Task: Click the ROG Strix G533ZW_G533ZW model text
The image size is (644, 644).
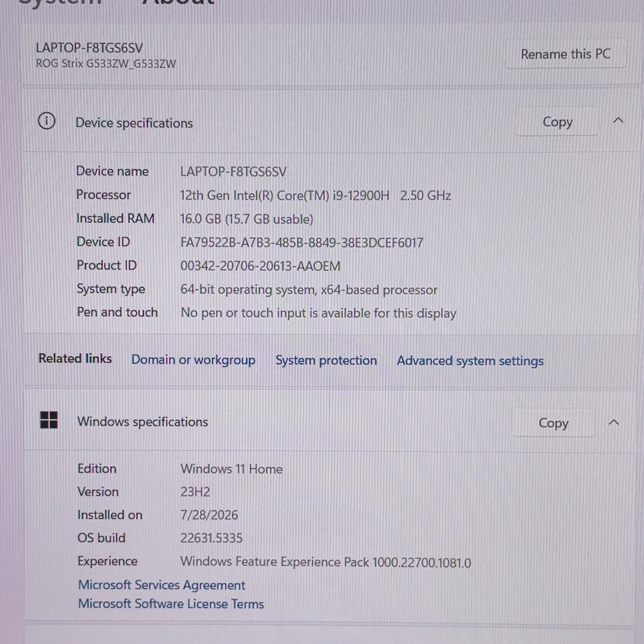Action: click(106, 64)
